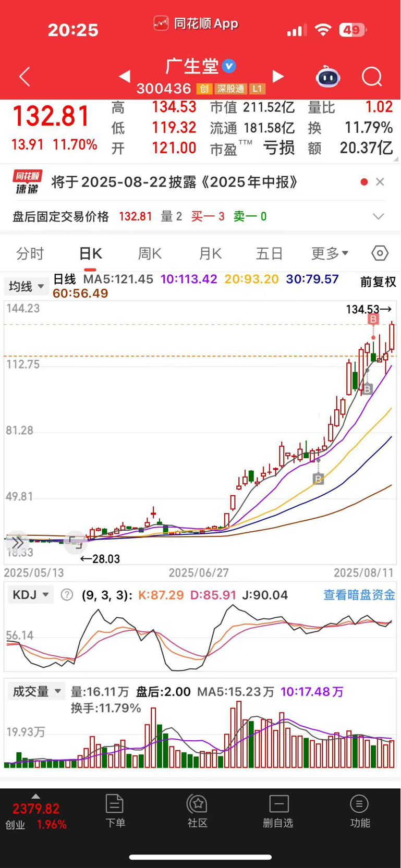Open the 更多 chart period dropdown
The height and width of the screenshot is (868, 401).
point(330,254)
